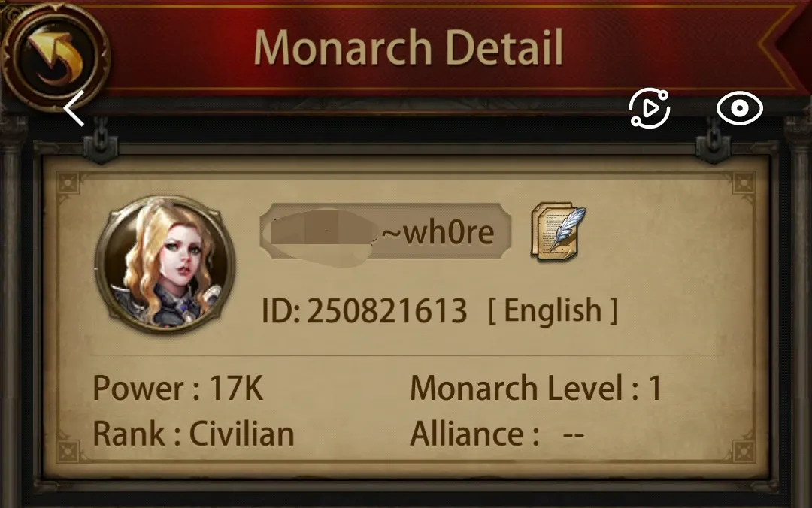812x508 pixels.
Task: Click the golden back arrow button
Action: coord(55,54)
